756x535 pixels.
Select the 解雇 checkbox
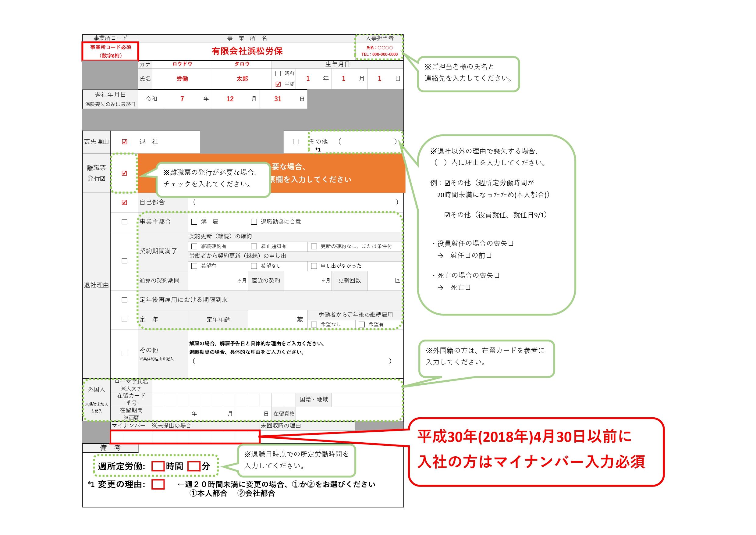click(194, 222)
